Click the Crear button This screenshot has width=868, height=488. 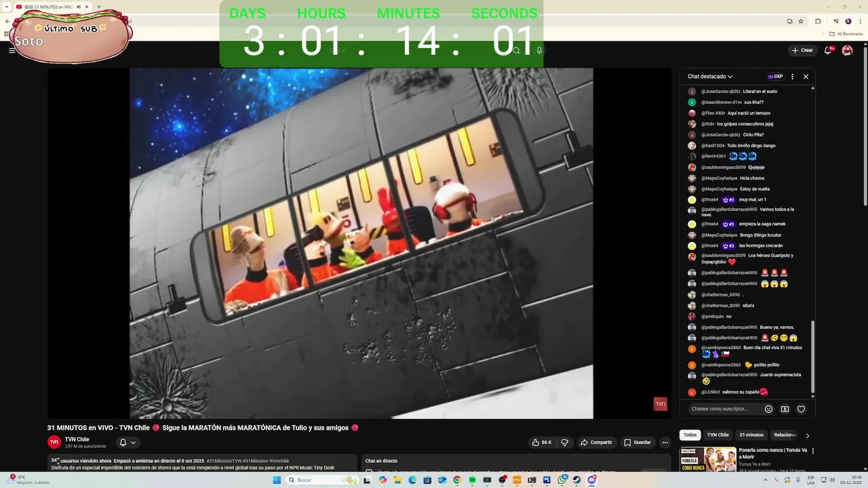pos(802,50)
